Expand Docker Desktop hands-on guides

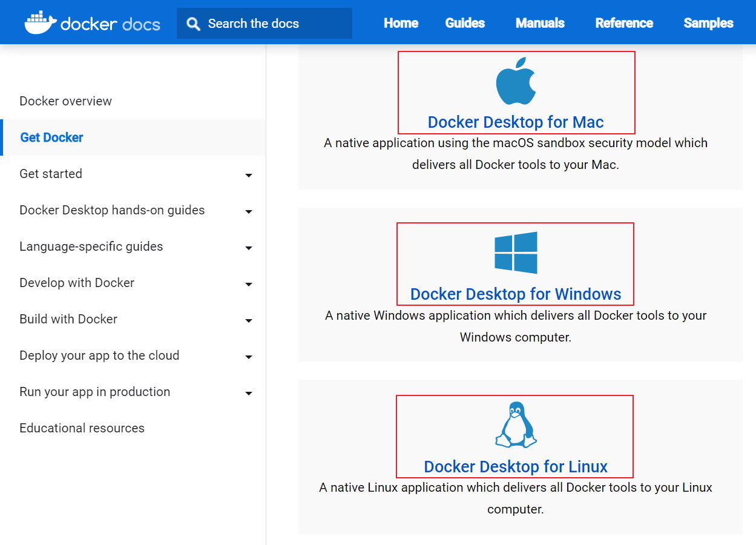(x=249, y=211)
